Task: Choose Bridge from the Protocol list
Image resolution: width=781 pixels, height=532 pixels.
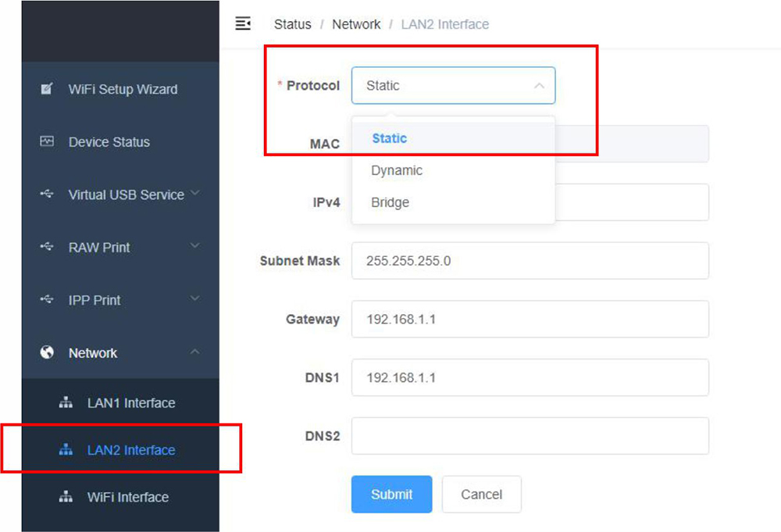Action: tap(390, 202)
